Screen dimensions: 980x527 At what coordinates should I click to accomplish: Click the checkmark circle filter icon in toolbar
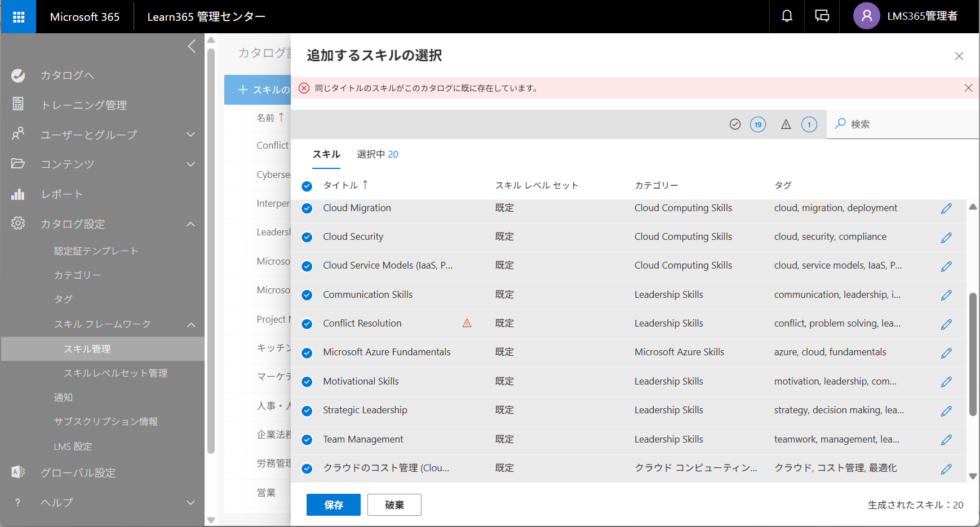click(x=735, y=124)
